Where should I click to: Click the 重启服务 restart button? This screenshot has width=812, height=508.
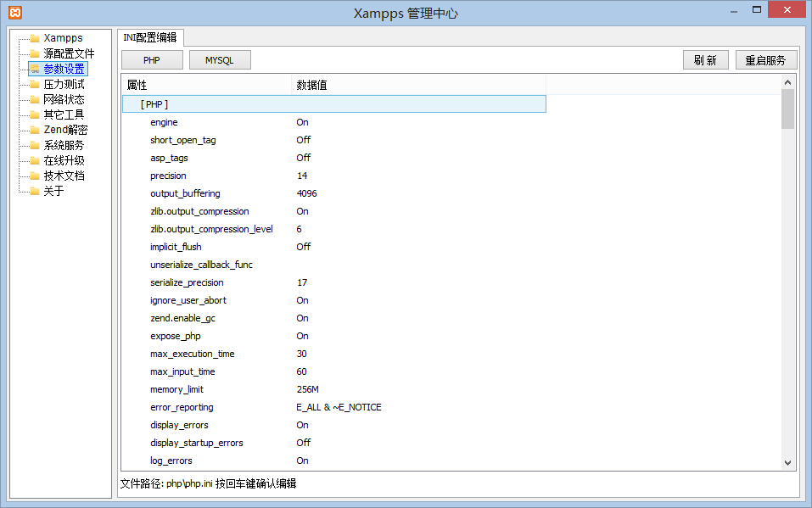[x=766, y=60]
